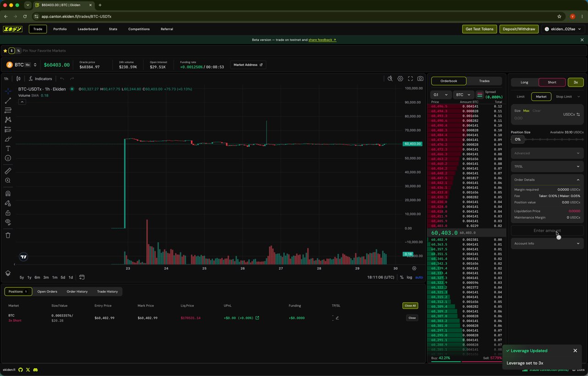Viewport: 588px width, 376px height.
Task: Open the Stop Limit order type dropdown
Action: point(567,97)
